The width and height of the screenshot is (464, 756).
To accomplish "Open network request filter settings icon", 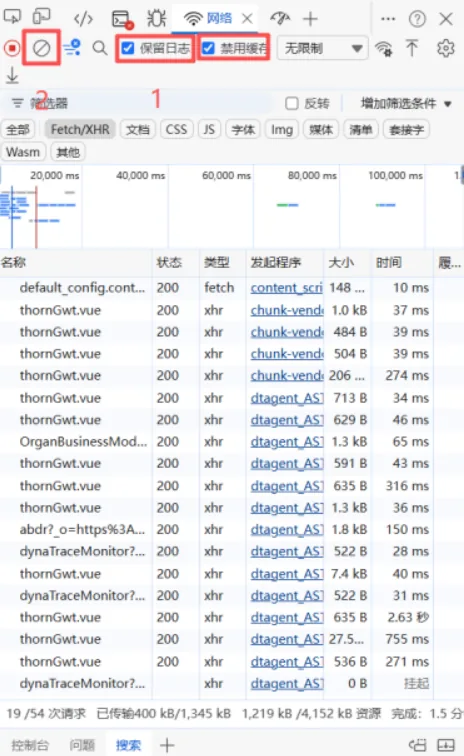I will 72,48.
